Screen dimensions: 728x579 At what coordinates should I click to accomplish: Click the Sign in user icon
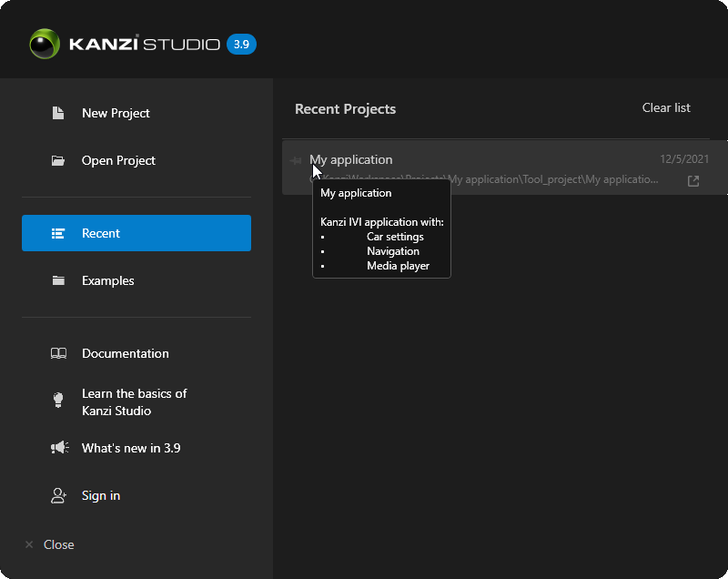tap(58, 495)
